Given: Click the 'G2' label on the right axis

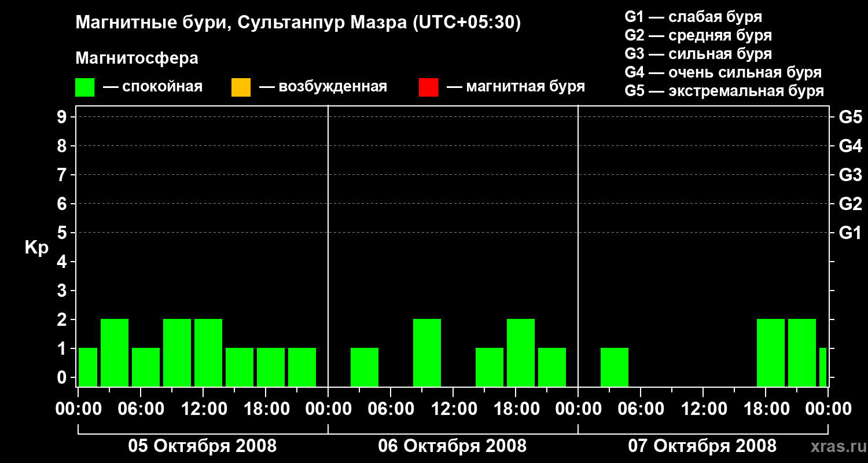Looking at the screenshot, I should [x=851, y=204].
